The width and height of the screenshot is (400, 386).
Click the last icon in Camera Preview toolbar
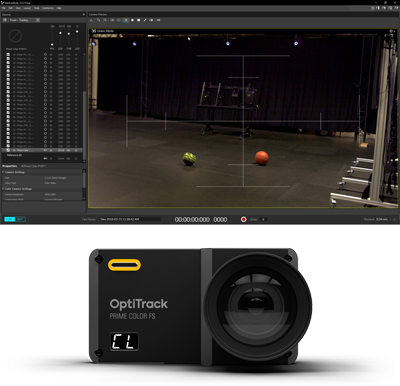coord(159,20)
